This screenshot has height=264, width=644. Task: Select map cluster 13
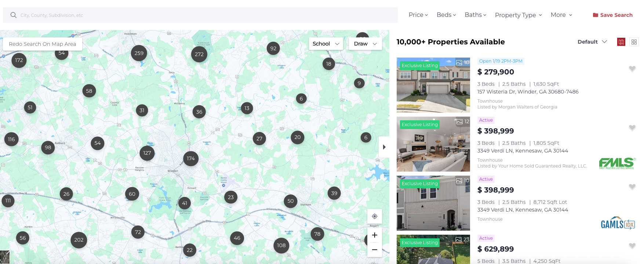point(247,108)
